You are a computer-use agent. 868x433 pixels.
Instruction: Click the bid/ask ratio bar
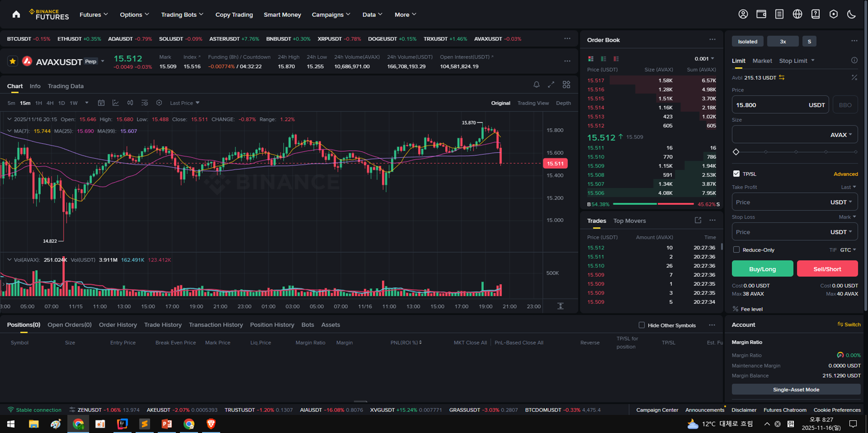(x=653, y=204)
